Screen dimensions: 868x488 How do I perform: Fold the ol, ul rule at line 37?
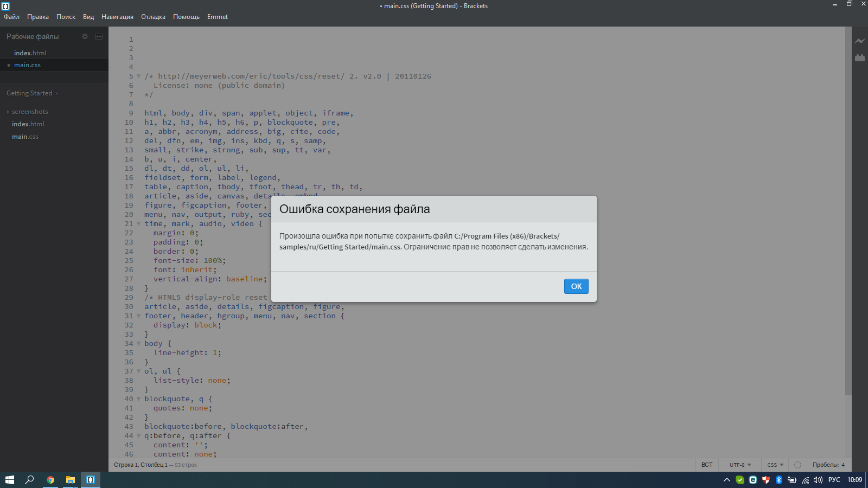pos(138,371)
